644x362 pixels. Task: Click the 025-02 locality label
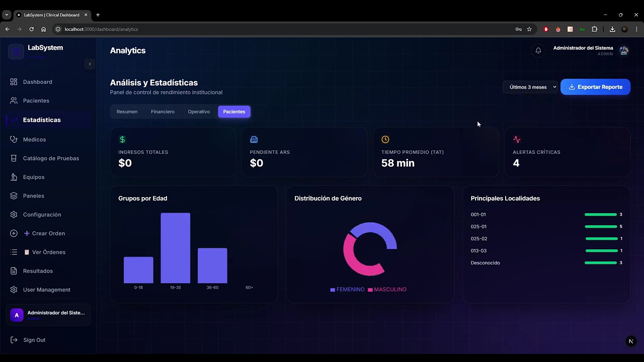(x=479, y=239)
